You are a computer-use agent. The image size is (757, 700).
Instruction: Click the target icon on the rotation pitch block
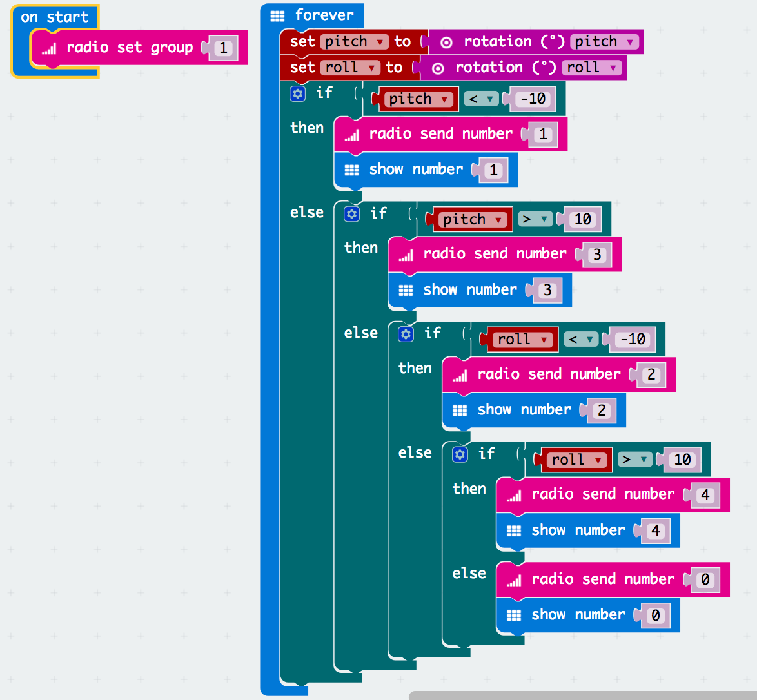[x=446, y=43]
